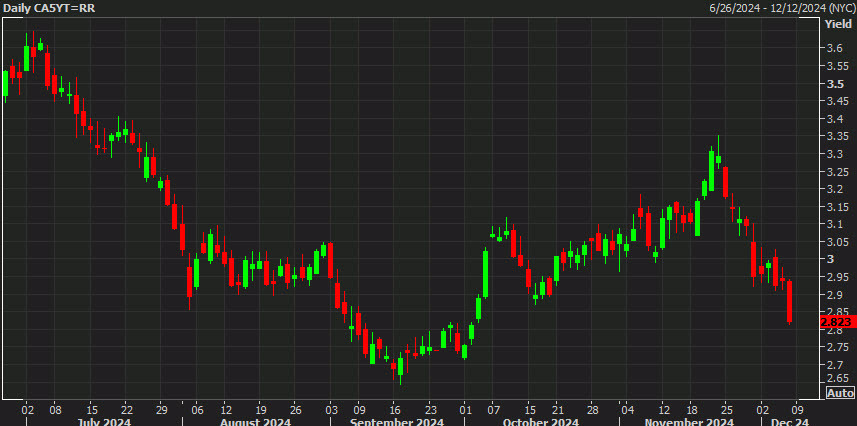Image resolution: width=857 pixels, height=426 pixels.
Task: Click the Yield axis header
Action: pos(838,24)
